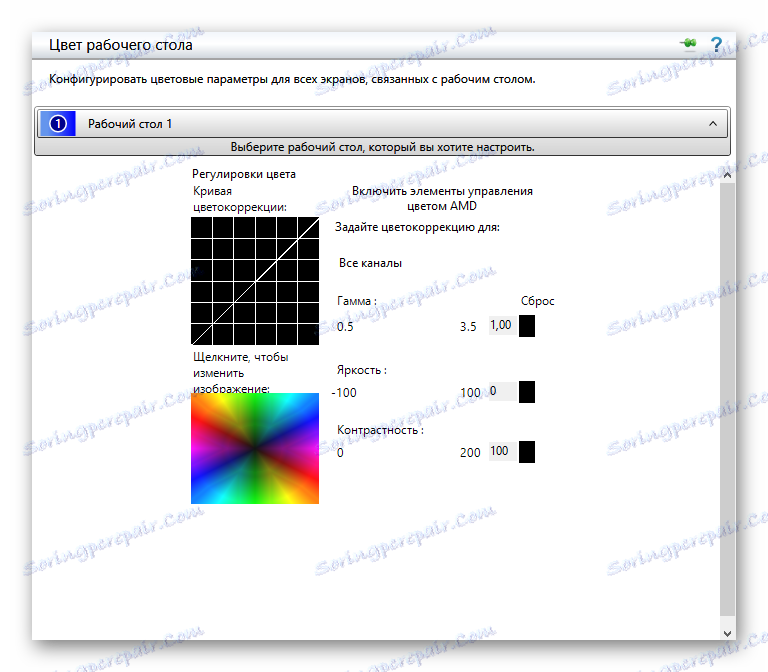The height and width of the screenshot is (672, 768).
Task: Click the Цвет рабочего стола title
Action: (120, 45)
